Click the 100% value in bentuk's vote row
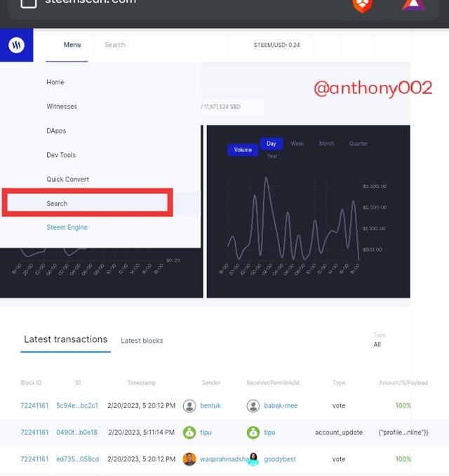The width and height of the screenshot is (449, 476). click(403, 406)
